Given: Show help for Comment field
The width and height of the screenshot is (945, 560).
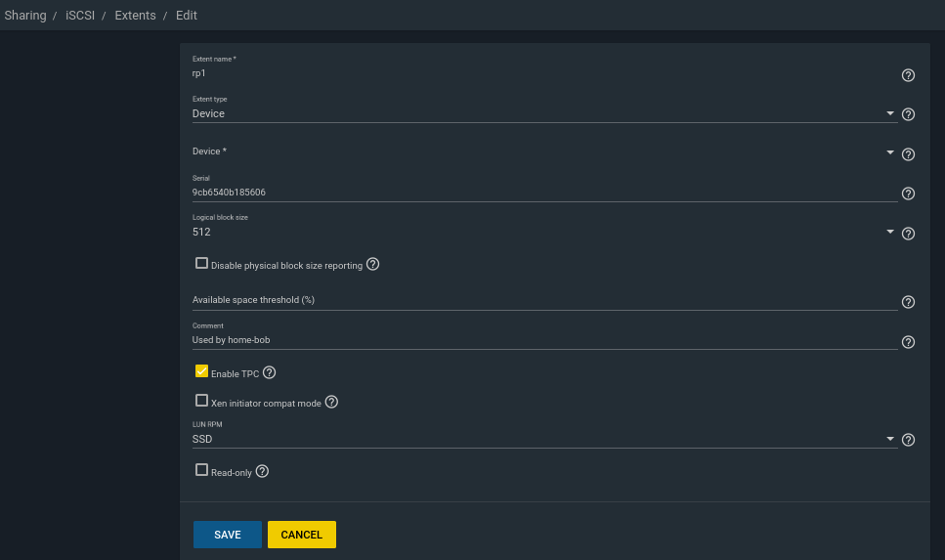Looking at the screenshot, I should (908, 342).
